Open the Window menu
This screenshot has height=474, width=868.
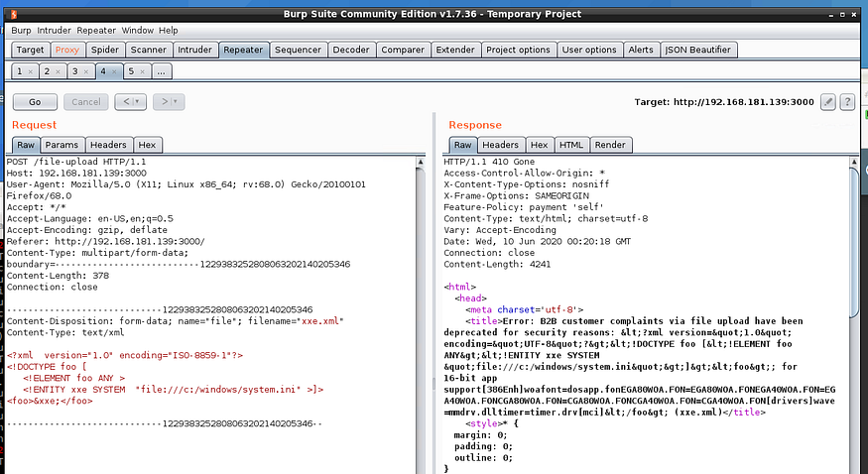click(x=137, y=31)
